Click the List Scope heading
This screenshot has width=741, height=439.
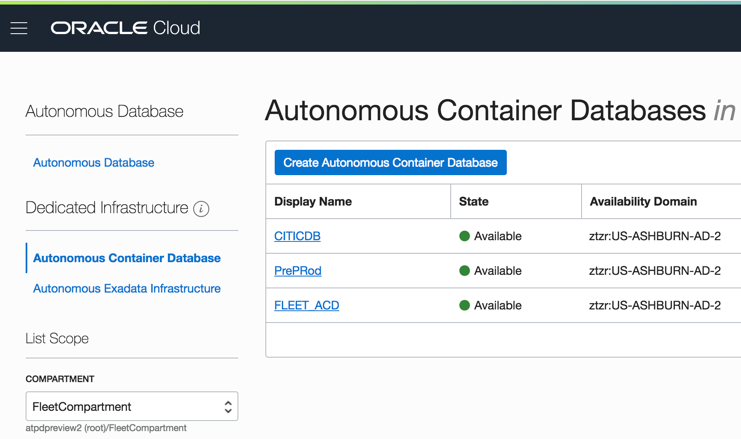pyautogui.click(x=57, y=338)
